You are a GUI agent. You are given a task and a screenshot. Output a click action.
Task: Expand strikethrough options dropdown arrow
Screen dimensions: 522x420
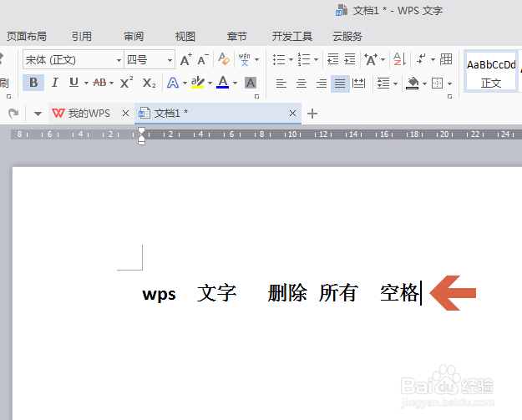pyautogui.click(x=112, y=83)
